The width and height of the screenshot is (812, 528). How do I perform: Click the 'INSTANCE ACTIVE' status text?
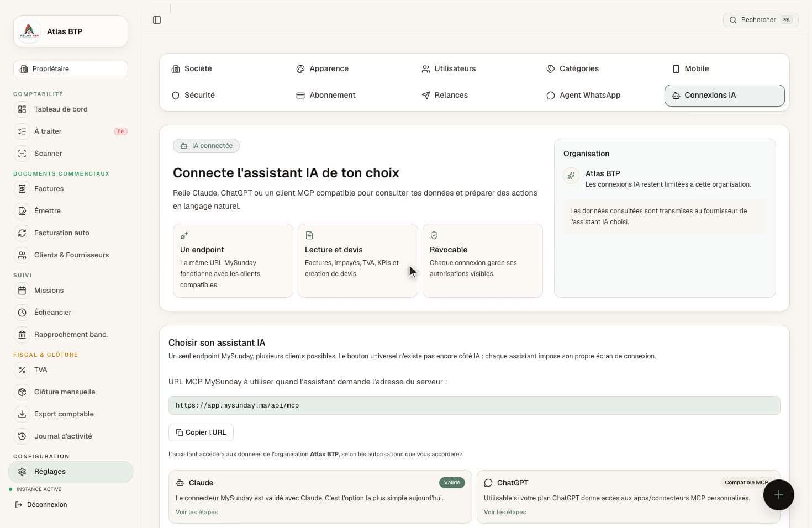(x=39, y=489)
